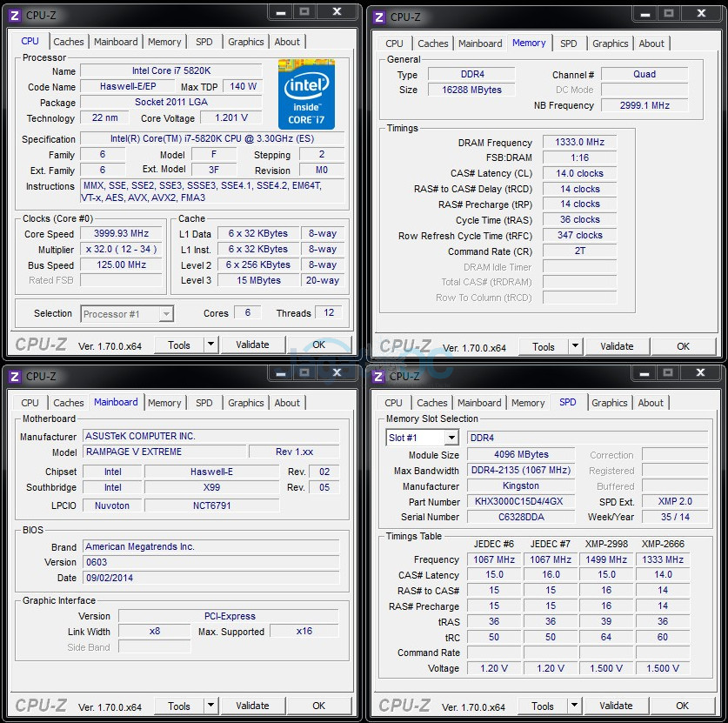Click Validate in the Memory window

pyautogui.click(x=617, y=346)
